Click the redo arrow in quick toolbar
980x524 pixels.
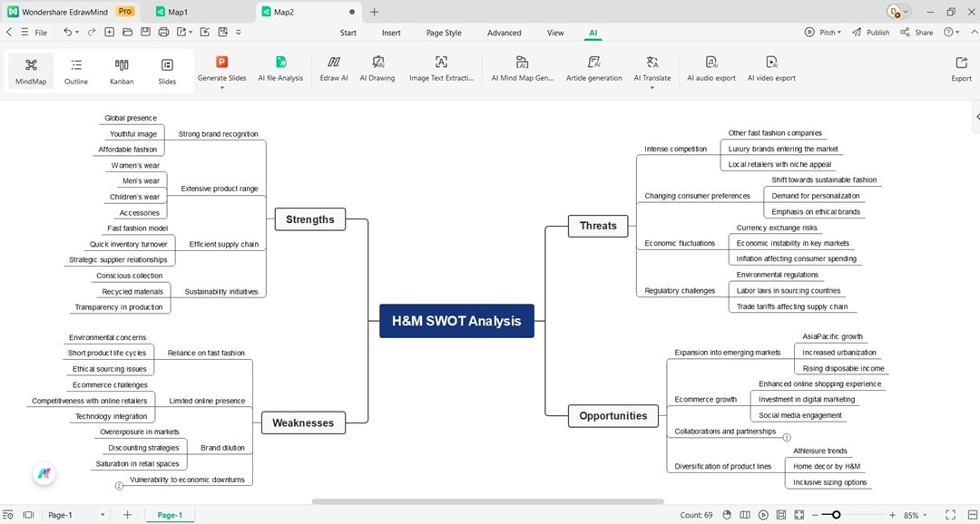coord(92,33)
